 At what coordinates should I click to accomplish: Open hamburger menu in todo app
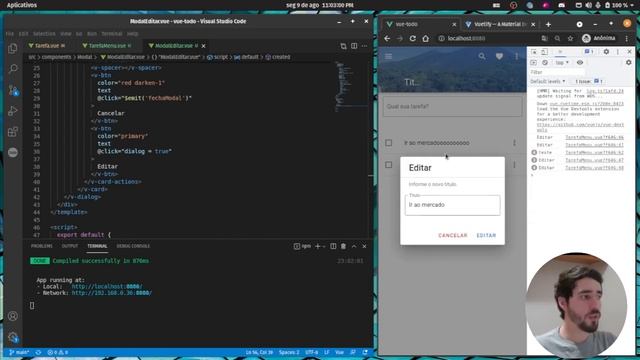(389, 56)
